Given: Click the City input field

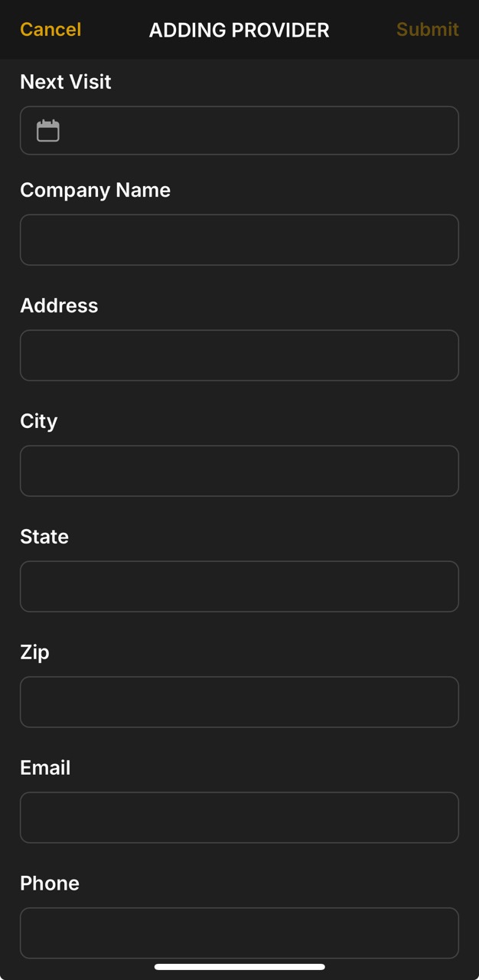Looking at the screenshot, I should (x=239, y=471).
